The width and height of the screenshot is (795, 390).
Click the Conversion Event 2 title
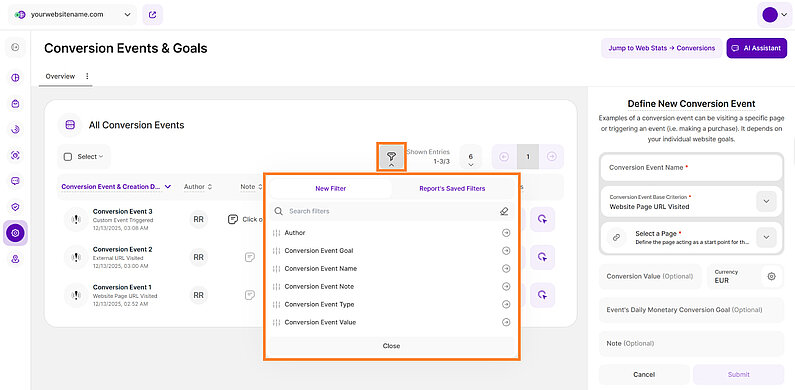123,250
